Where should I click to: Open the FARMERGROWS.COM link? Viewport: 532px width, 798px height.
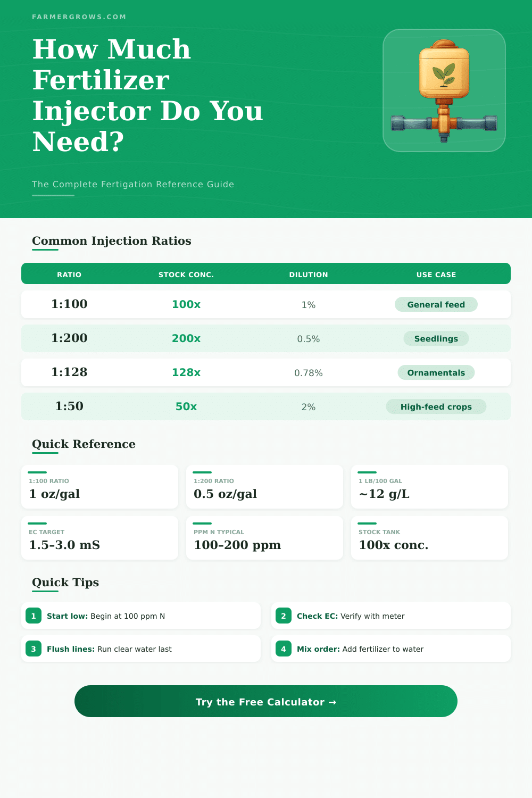click(x=79, y=16)
